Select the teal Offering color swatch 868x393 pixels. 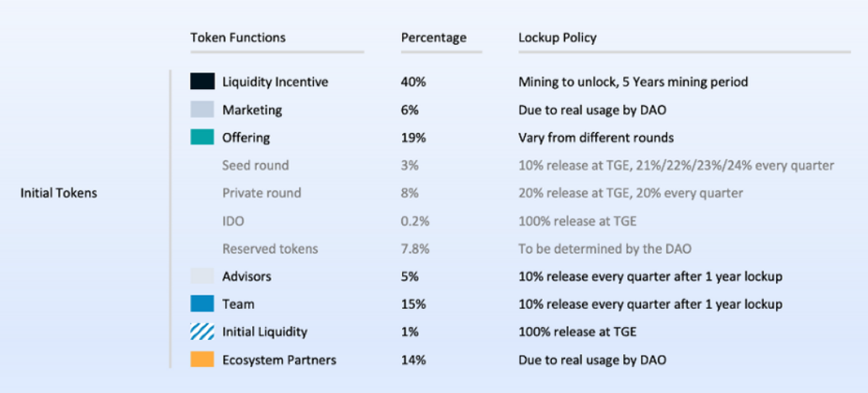202,138
